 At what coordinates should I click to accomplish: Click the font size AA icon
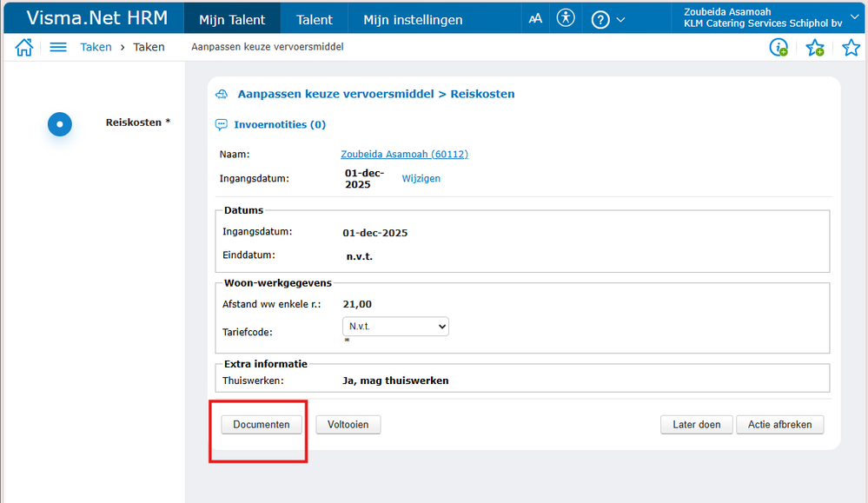pyautogui.click(x=535, y=18)
